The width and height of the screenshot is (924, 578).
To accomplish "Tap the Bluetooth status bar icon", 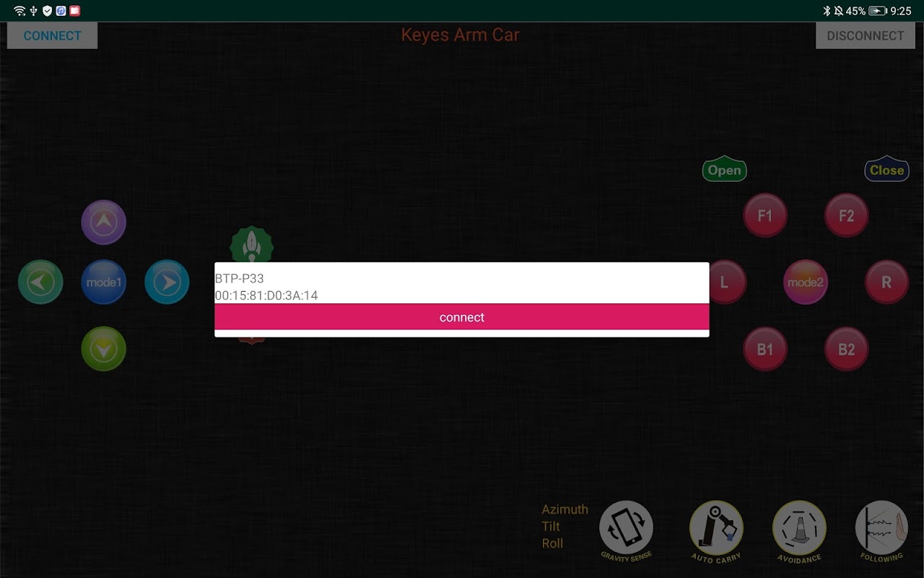I will pyautogui.click(x=827, y=11).
